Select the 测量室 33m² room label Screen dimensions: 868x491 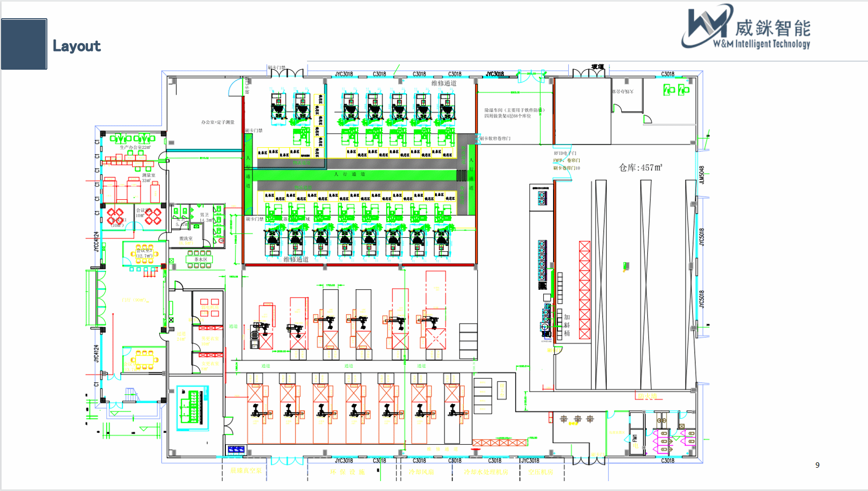(x=148, y=178)
